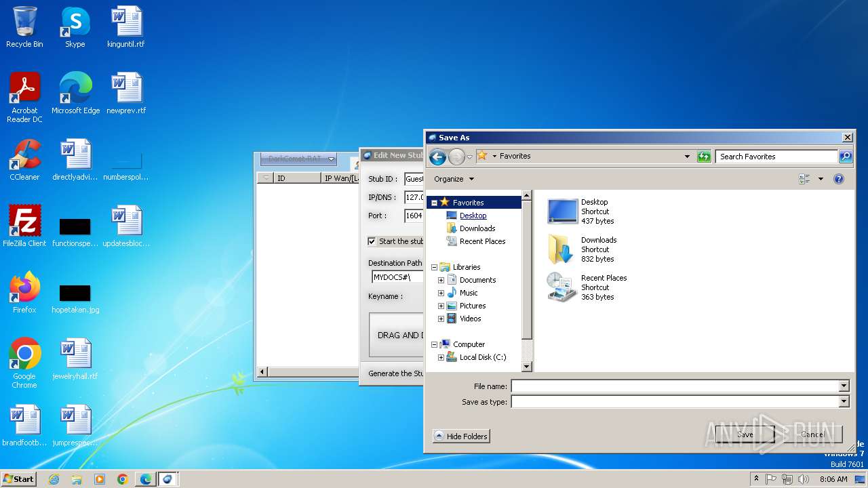The width and height of the screenshot is (868, 488).
Task: Open the File name dropdown arrow
Action: click(x=844, y=386)
